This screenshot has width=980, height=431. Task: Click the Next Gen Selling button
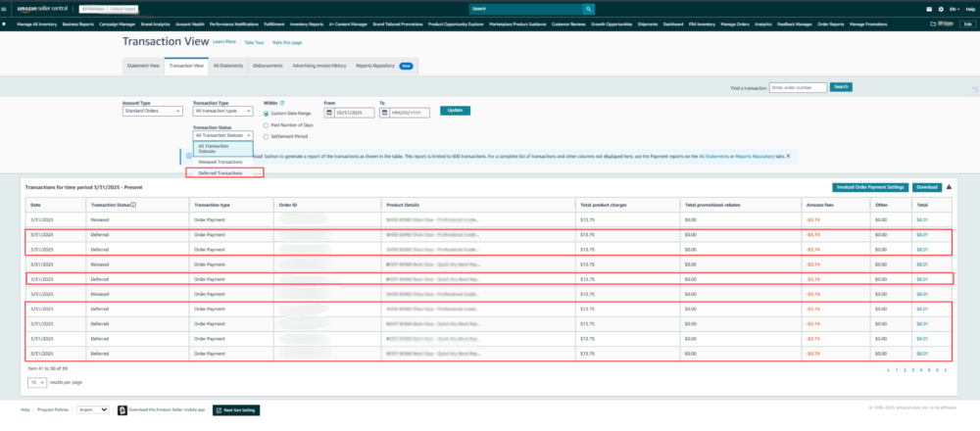pos(236,410)
